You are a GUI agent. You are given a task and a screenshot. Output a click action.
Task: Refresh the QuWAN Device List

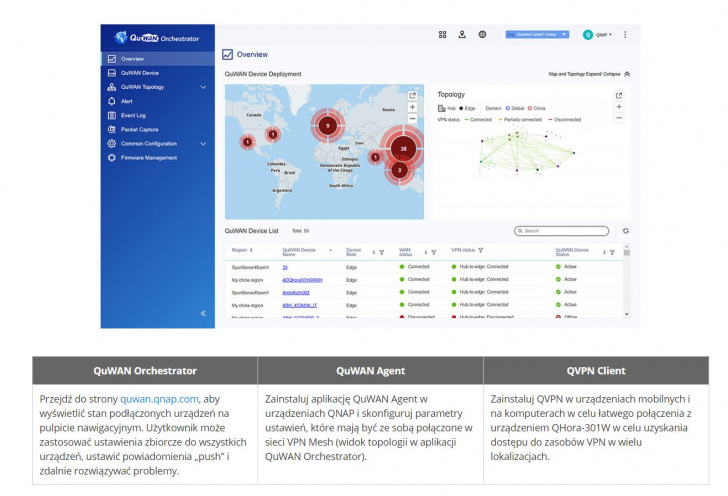tap(626, 231)
